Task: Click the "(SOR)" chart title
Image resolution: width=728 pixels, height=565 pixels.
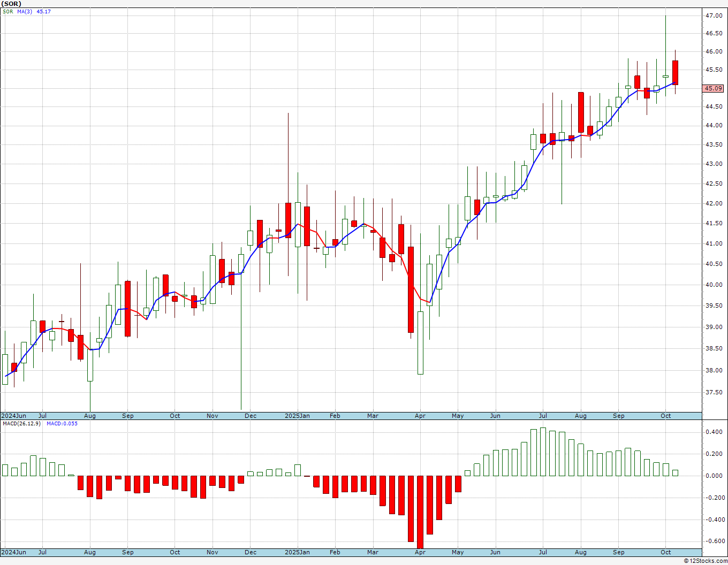Action: click(11, 4)
